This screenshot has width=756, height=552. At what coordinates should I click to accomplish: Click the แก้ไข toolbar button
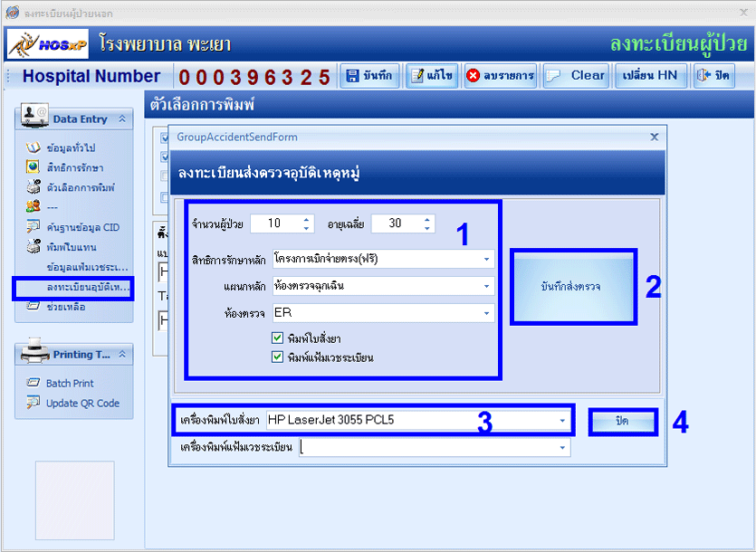[433, 76]
